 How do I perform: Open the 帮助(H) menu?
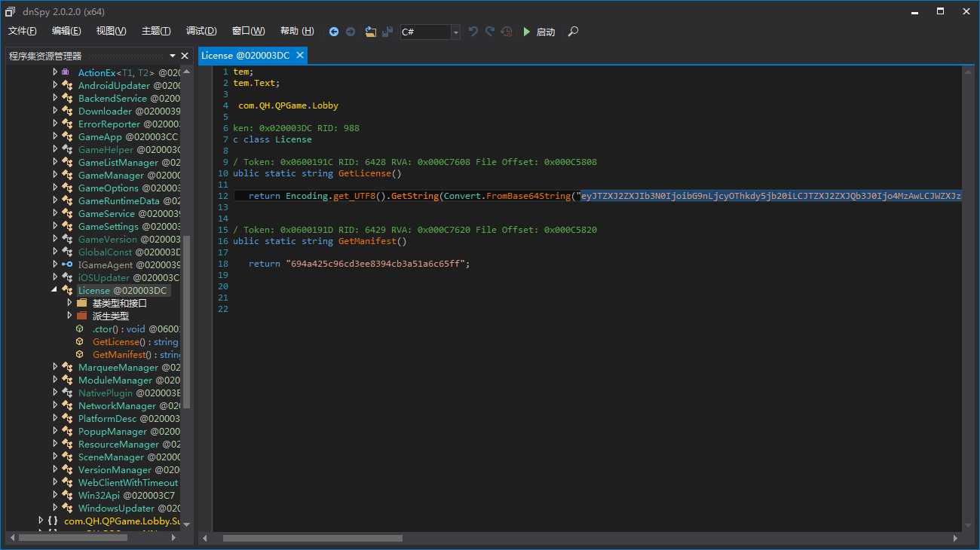297,31
